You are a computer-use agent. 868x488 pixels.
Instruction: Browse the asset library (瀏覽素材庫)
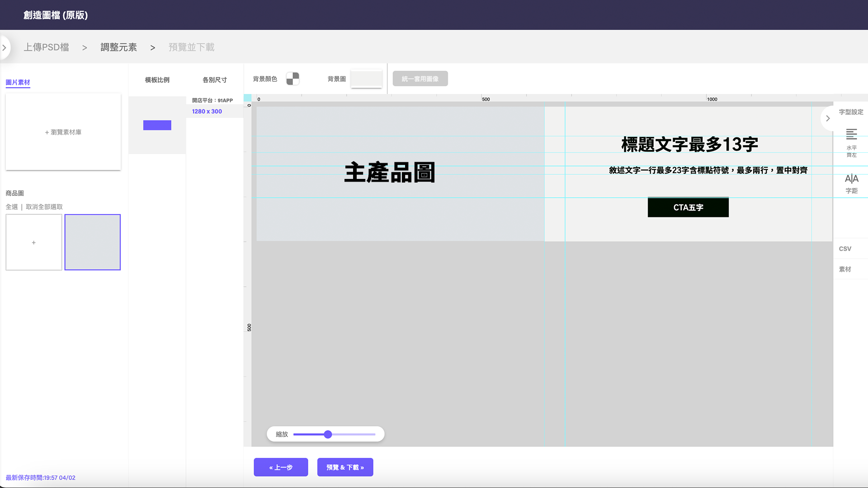63,132
